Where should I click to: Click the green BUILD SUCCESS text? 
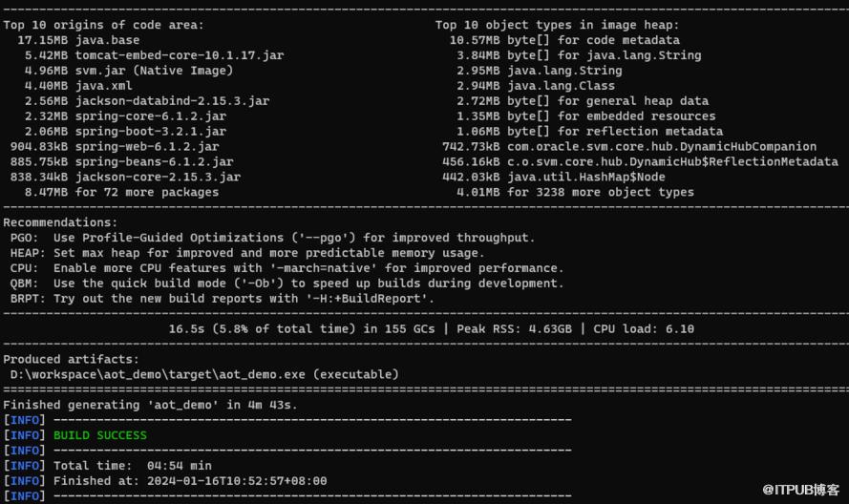tap(99, 435)
